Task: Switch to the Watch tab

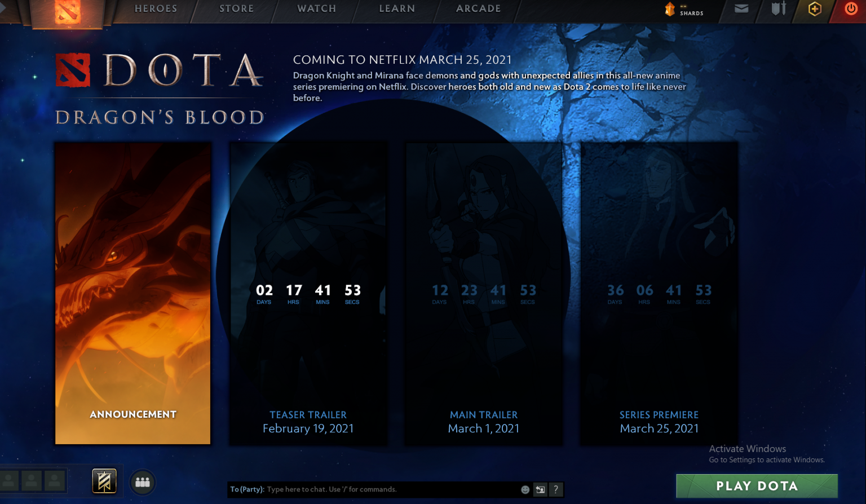Action: coord(316,8)
